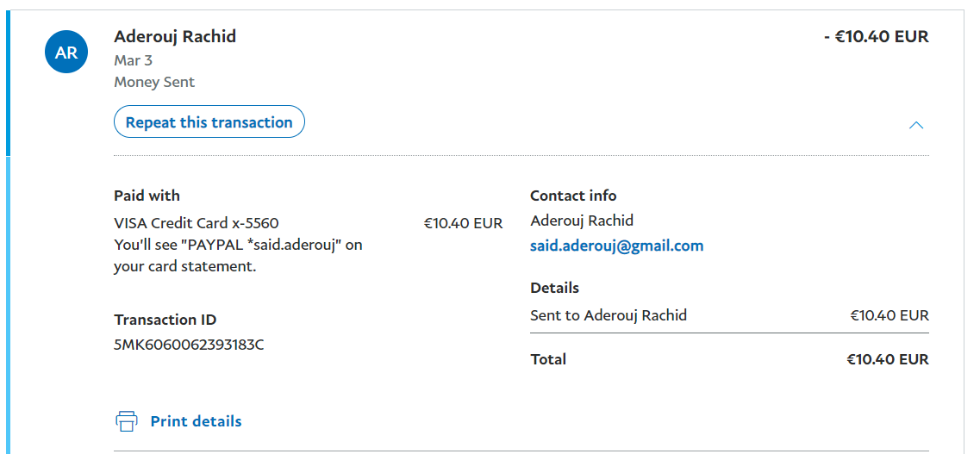980x454 pixels.
Task: Click the Transaction ID heading
Action: pyautogui.click(x=165, y=320)
